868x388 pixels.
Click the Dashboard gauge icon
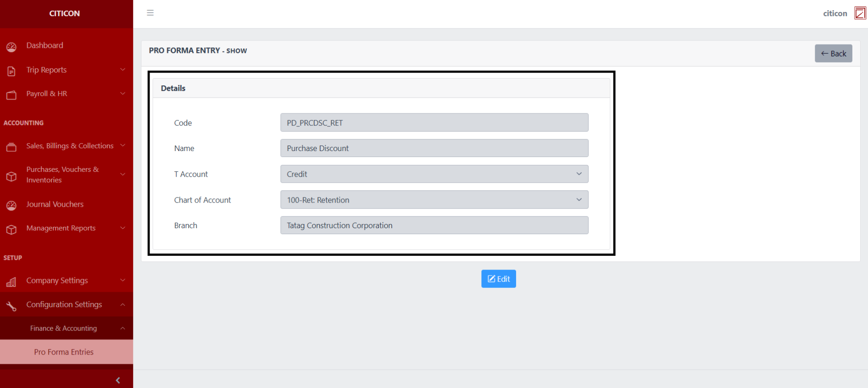[11, 46]
